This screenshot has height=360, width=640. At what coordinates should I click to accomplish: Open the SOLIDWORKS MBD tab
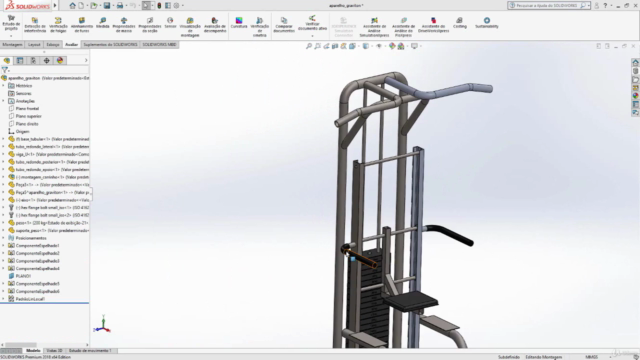pos(159,44)
